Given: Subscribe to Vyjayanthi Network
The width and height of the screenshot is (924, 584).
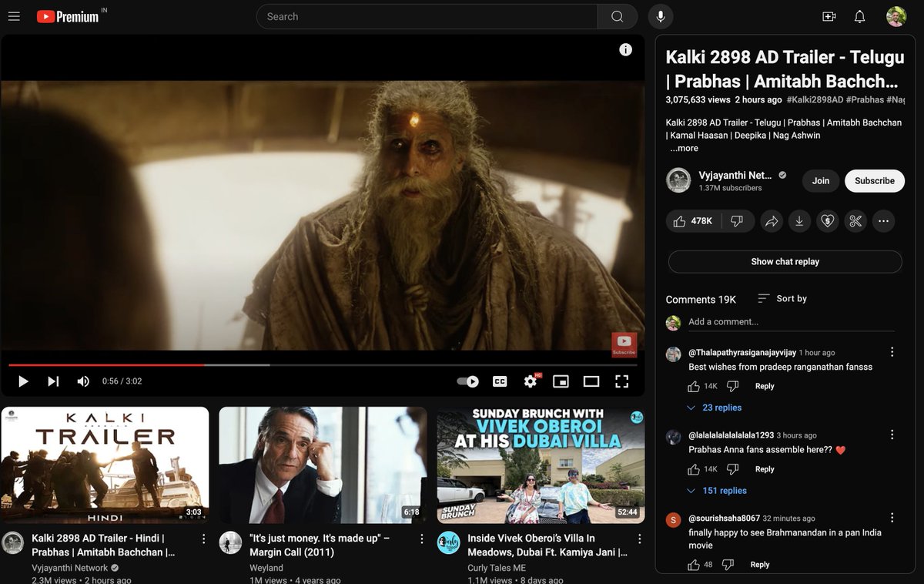Looking at the screenshot, I should coord(875,180).
